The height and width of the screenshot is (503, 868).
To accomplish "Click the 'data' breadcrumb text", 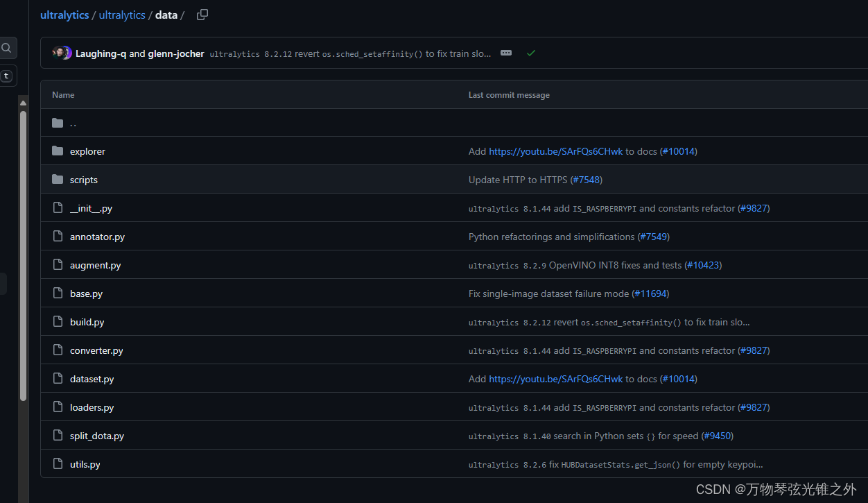I will (166, 15).
